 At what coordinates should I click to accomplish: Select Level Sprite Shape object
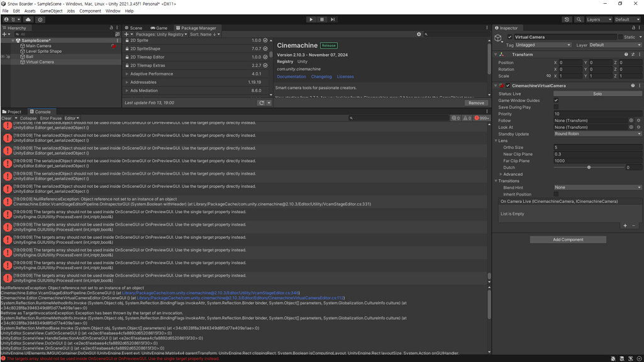coord(43,52)
